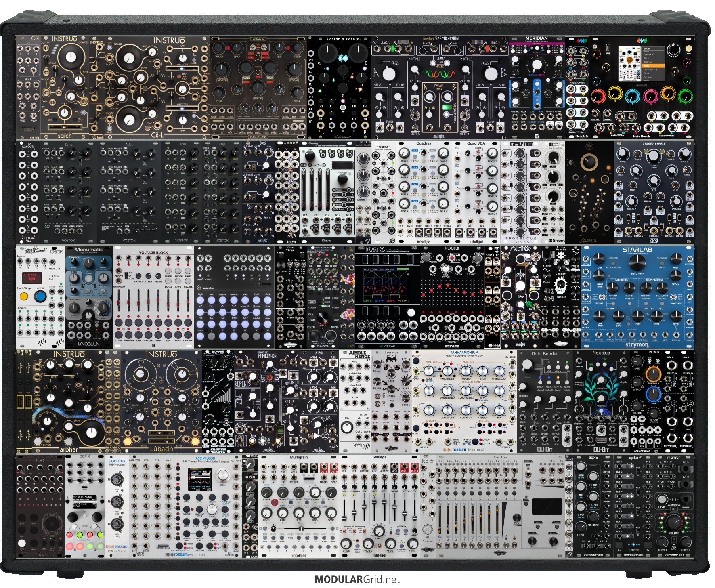This screenshot has height=588, width=715.
Task: Click the white Primefreq knob on Meridian
Action: point(536,65)
